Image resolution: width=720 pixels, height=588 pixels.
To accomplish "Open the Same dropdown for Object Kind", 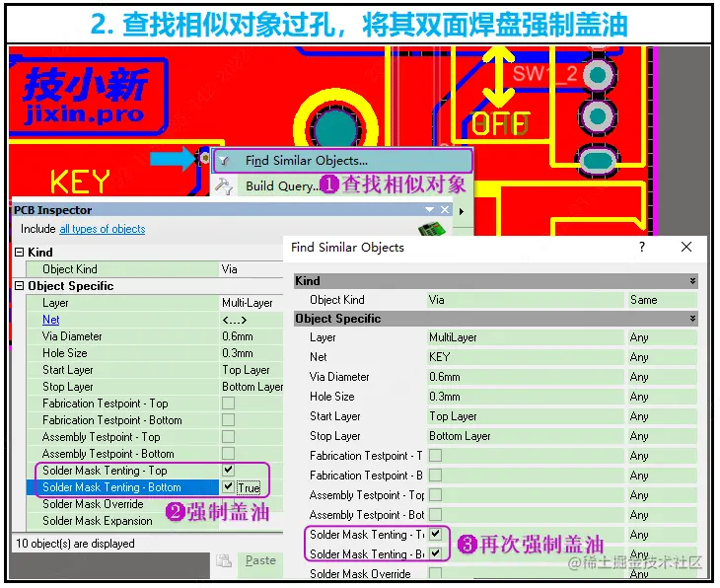I will tap(662, 300).
